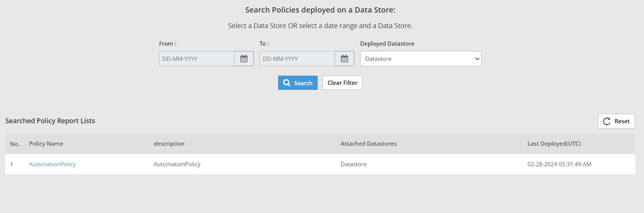644x213 pixels.
Task: Focus the From date input field
Action: click(197, 59)
